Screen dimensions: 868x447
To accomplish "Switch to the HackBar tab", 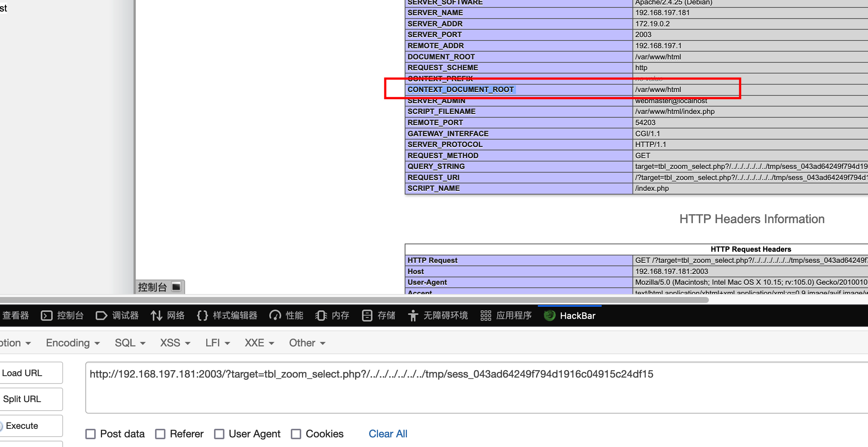I will [x=570, y=316].
